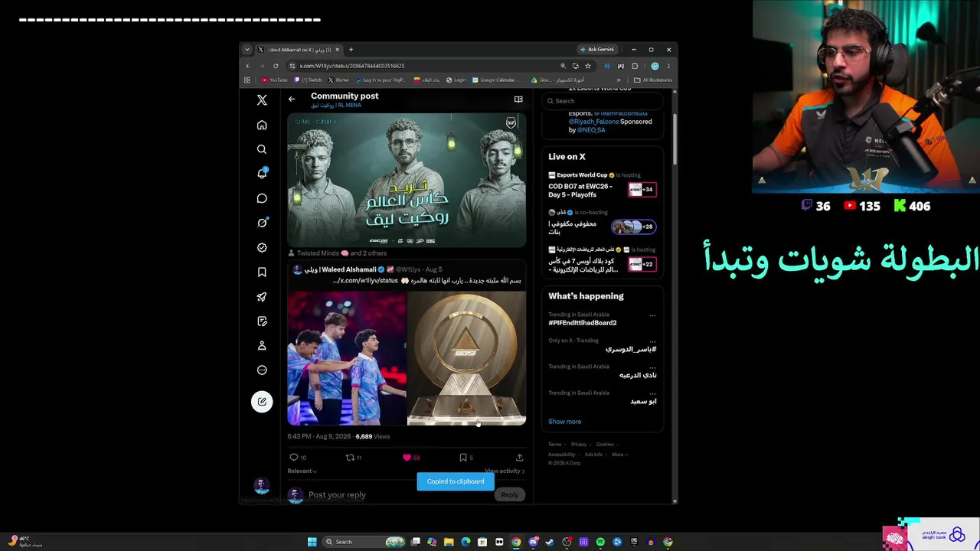This screenshot has height=551, width=980.
Task: Click the X logo in the sidebar
Action: tap(262, 100)
